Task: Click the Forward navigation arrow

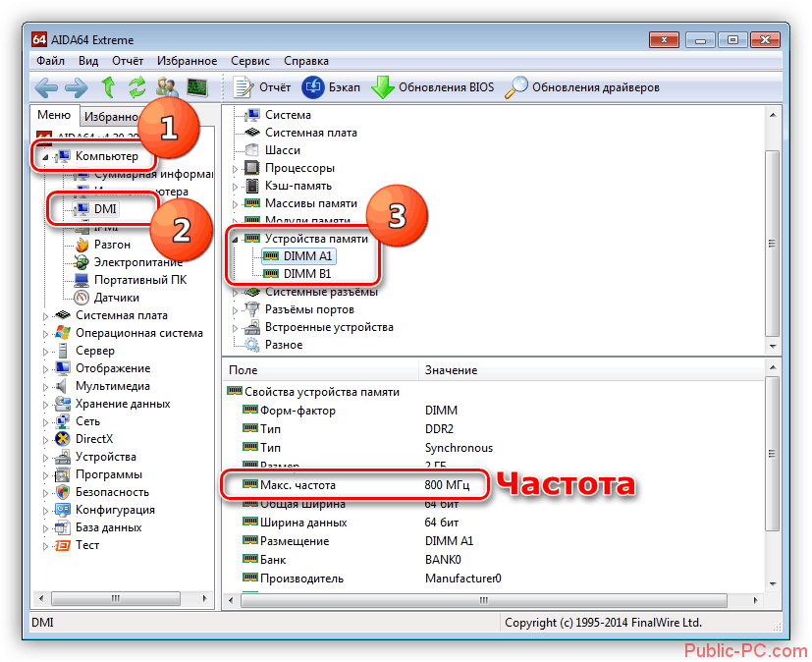Action: tap(77, 87)
